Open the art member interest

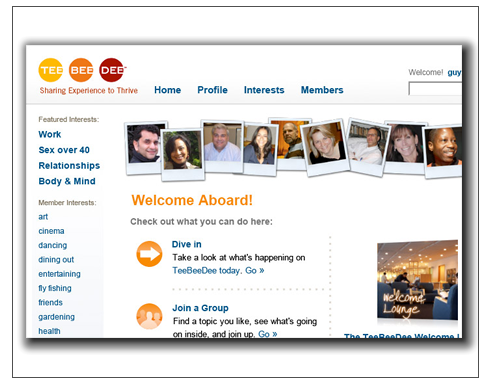[43, 217]
